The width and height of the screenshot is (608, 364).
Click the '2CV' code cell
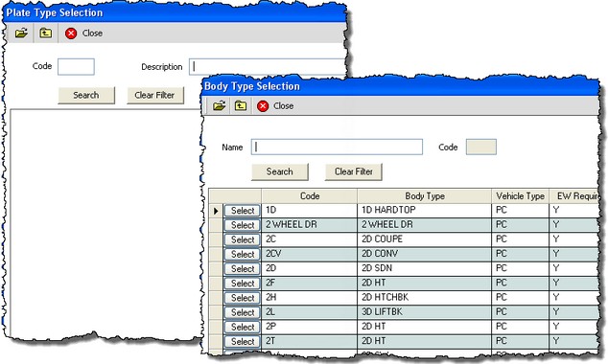[x=310, y=254]
